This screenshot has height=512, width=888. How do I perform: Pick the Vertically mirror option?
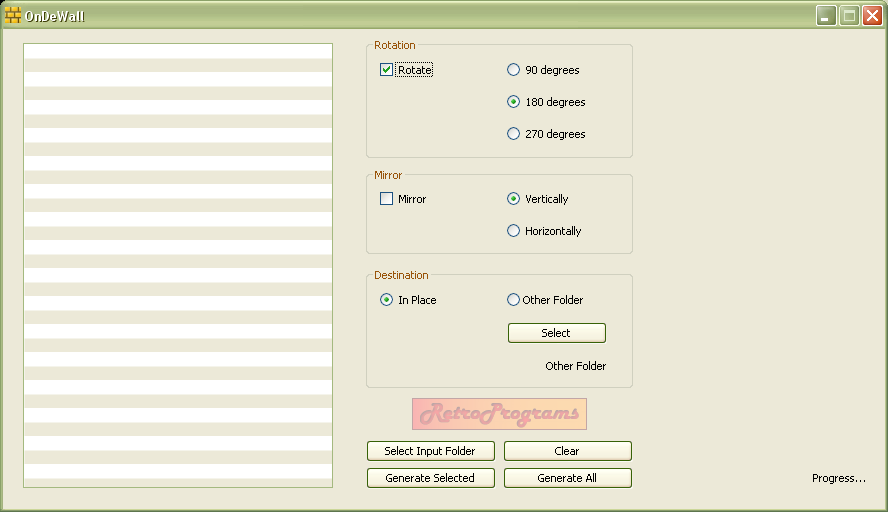[514, 199]
